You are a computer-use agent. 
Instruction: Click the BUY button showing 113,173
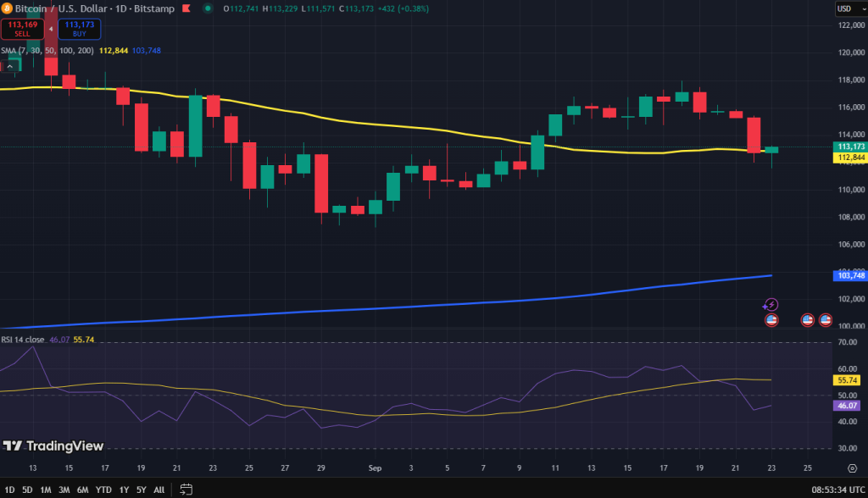pyautogui.click(x=79, y=29)
